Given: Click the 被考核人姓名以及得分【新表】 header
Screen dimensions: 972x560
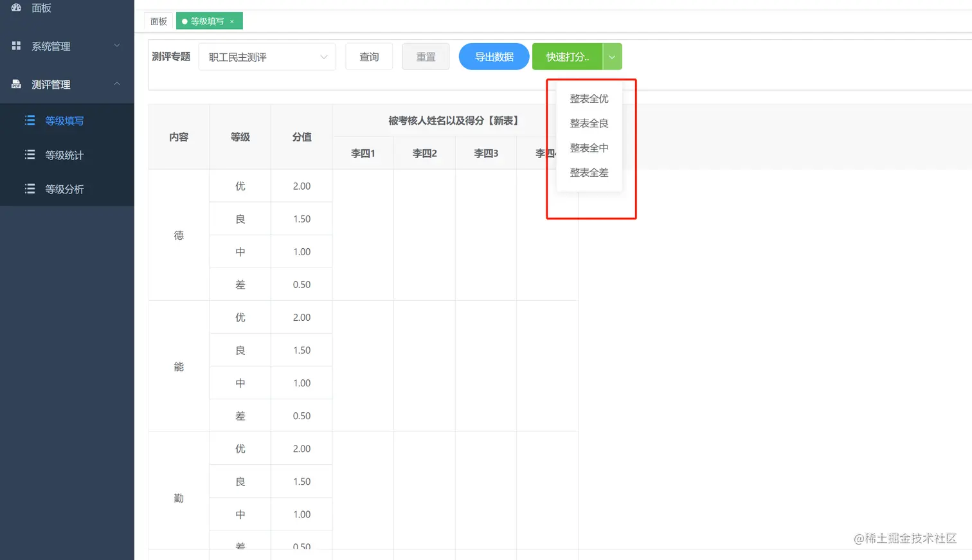Looking at the screenshot, I should pyautogui.click(x=455, y=121).
